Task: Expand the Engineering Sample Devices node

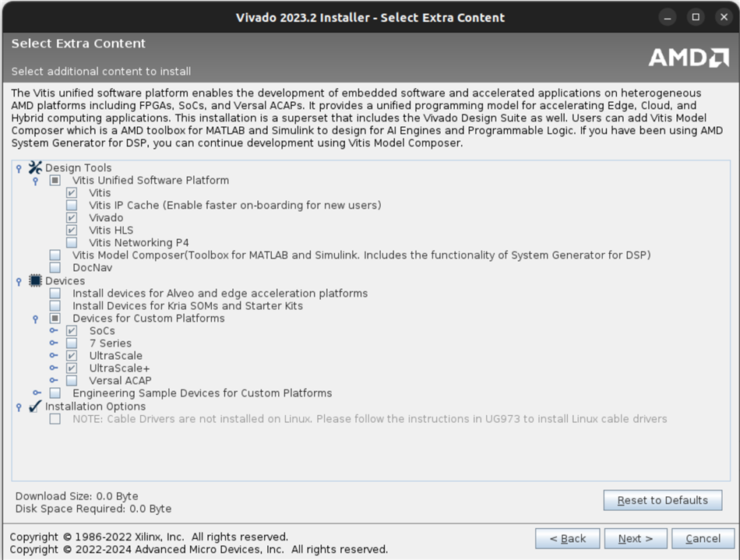Action: (37, 393)
